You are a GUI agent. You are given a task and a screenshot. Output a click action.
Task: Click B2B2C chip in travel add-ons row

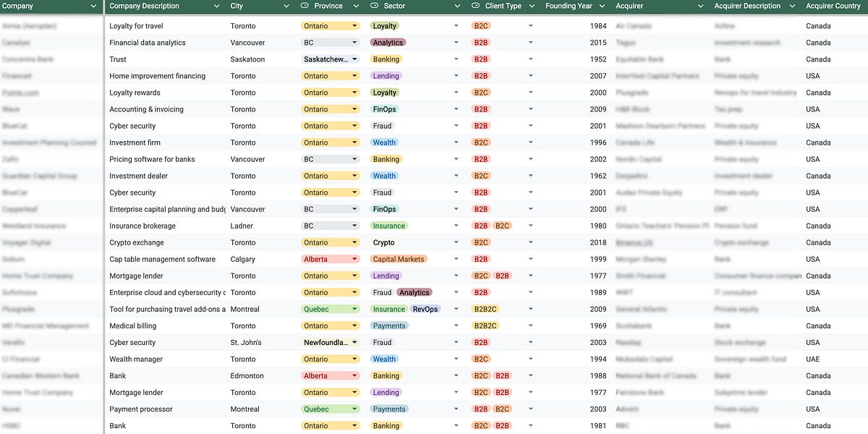tap(485, 309)
